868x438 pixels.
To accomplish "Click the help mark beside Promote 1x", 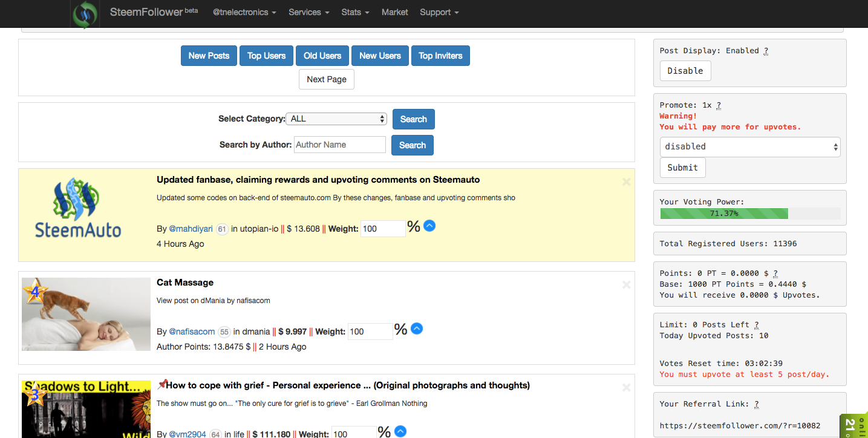I will tap(719, 105).
